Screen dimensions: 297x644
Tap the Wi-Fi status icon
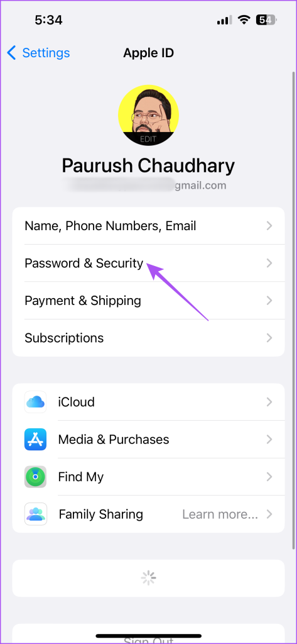[244, 20]
